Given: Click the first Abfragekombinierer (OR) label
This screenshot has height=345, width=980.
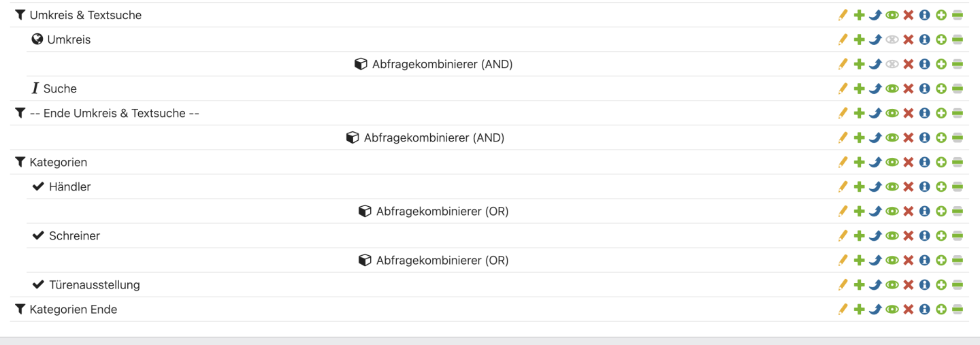Looking at the screenshot, I should click(442, 211).
